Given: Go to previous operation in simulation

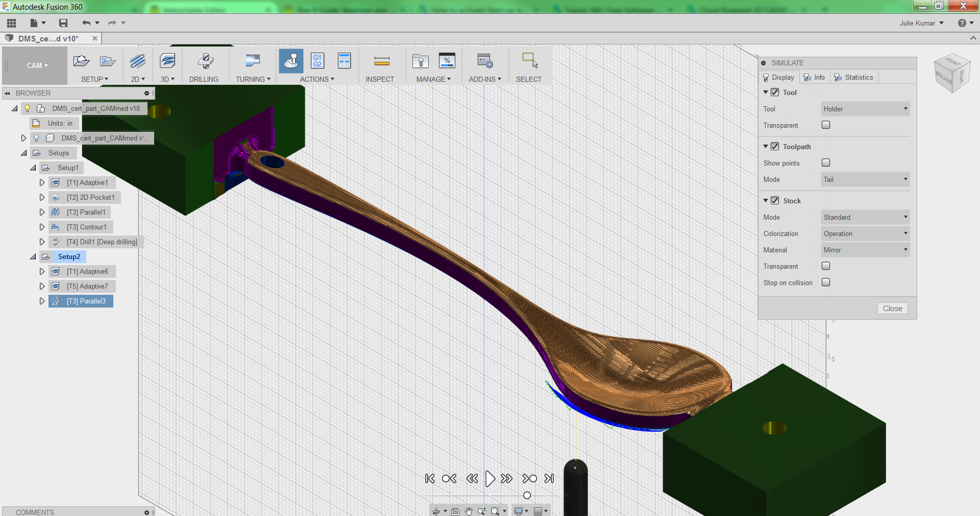Looking at the screenshot, I should click(x=449, y=479).
